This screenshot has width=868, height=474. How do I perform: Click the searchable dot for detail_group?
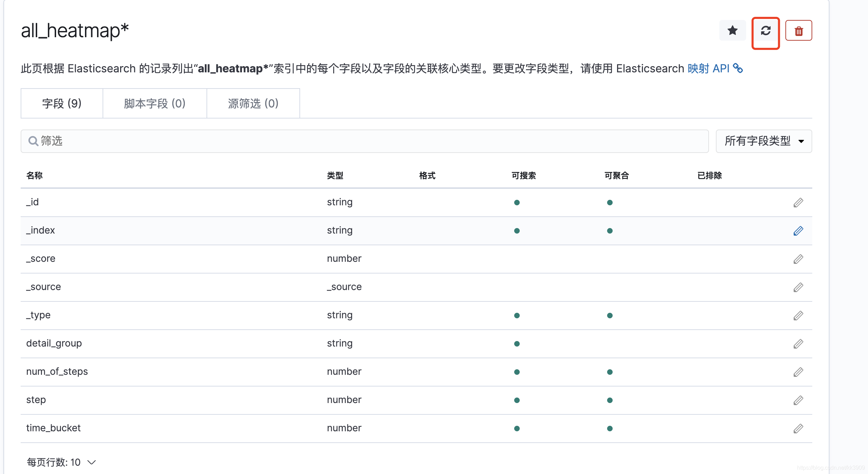(x=517, y=344)
